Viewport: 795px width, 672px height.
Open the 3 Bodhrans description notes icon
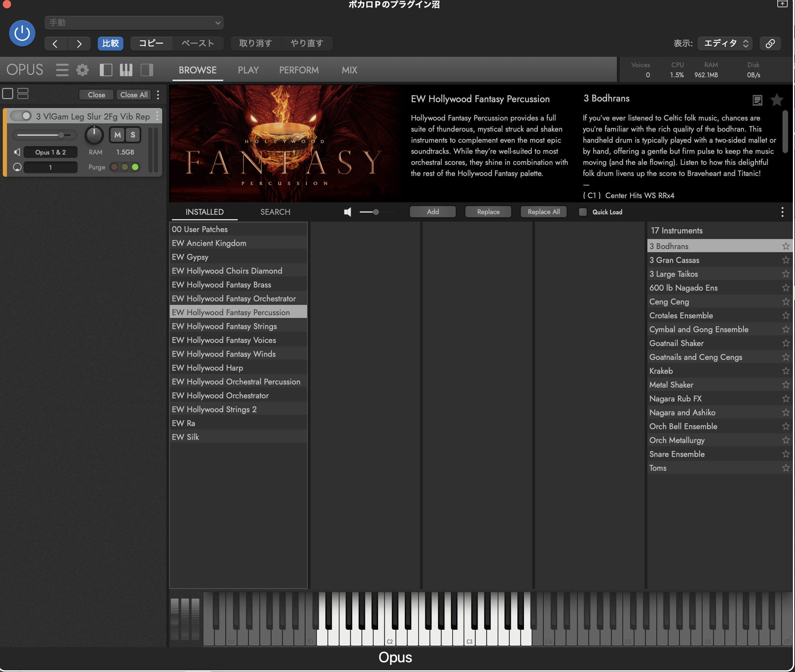(757, 100)
